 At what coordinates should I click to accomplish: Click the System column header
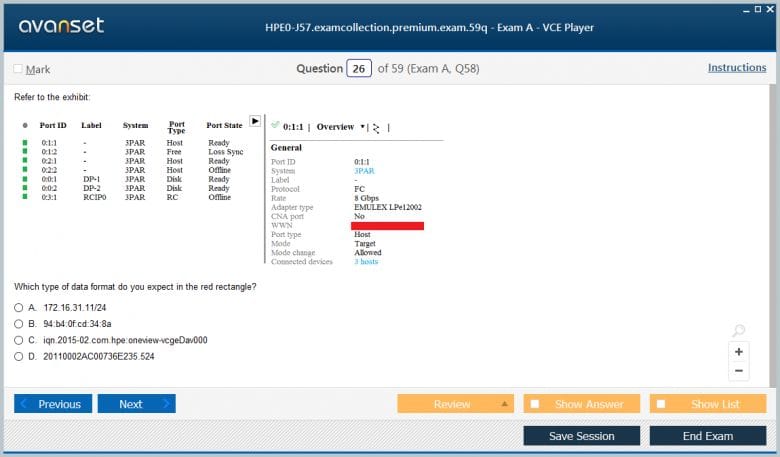click(135, 125)
